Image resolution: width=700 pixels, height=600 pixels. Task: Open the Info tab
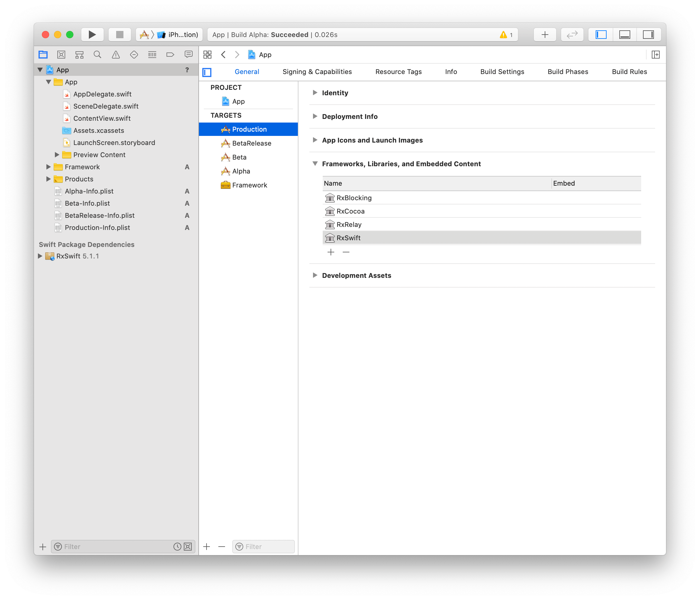[x=451, y=72]
